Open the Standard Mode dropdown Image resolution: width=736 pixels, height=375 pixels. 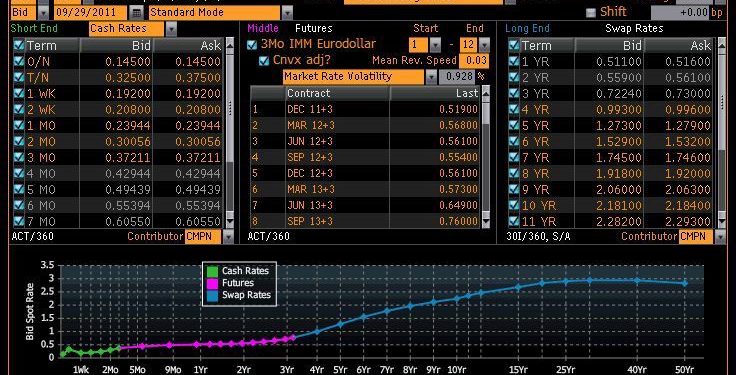(x=287, y=12)
